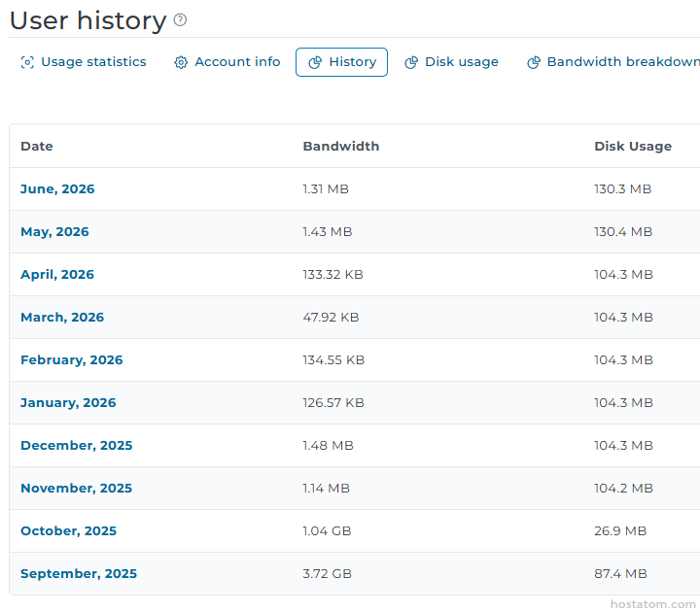
Task: Click the Usage statistics scan icon
Action: [27, 62]
